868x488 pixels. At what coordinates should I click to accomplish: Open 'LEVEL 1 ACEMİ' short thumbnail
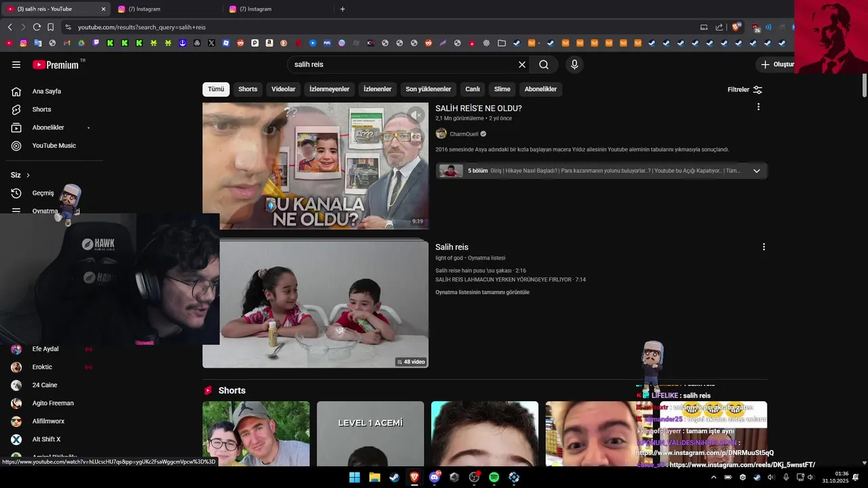(370, 434)
